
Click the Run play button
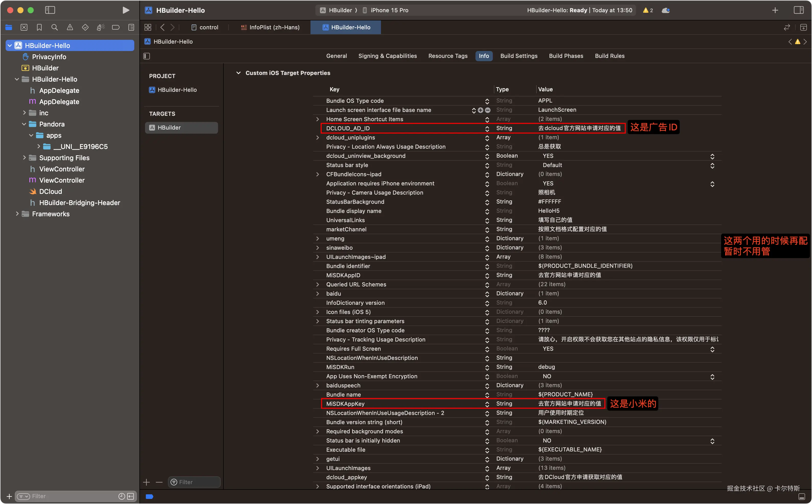coord(125,10)
